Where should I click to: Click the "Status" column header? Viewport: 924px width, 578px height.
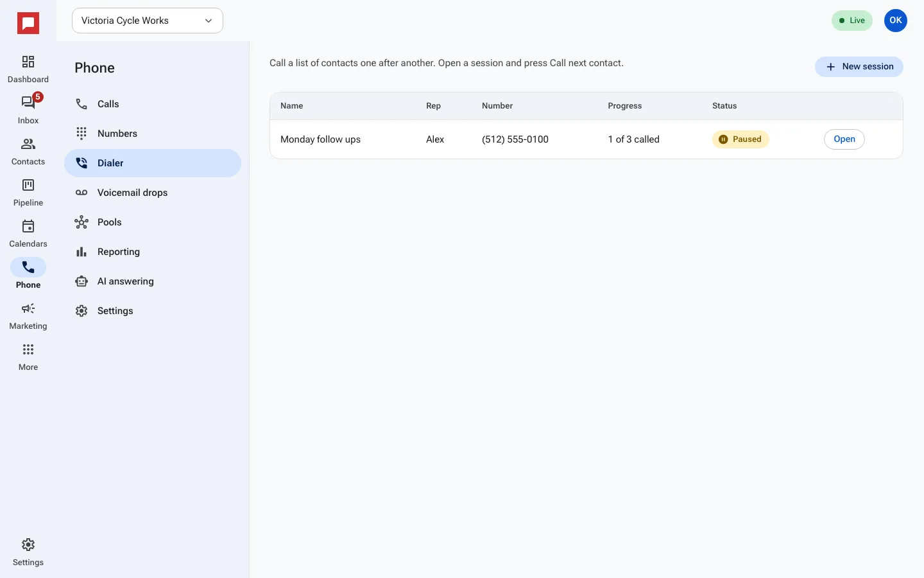(x=724, y=106)
